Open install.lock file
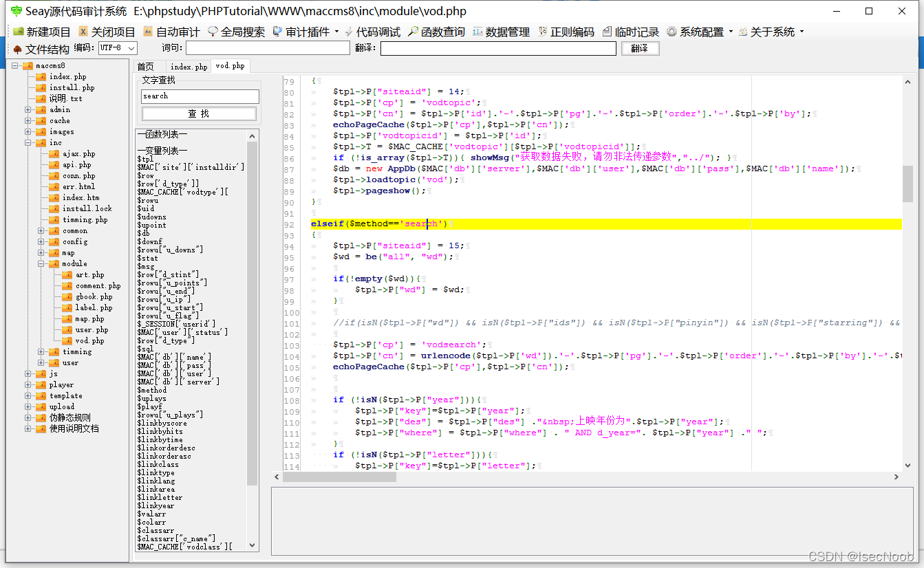Viewport: 924px width, 568px height. pos(87,208)
